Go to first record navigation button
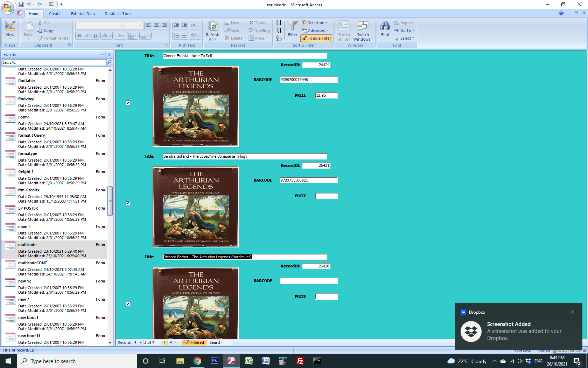The width and height of the screenshot is (588, 368). [135, 342]
